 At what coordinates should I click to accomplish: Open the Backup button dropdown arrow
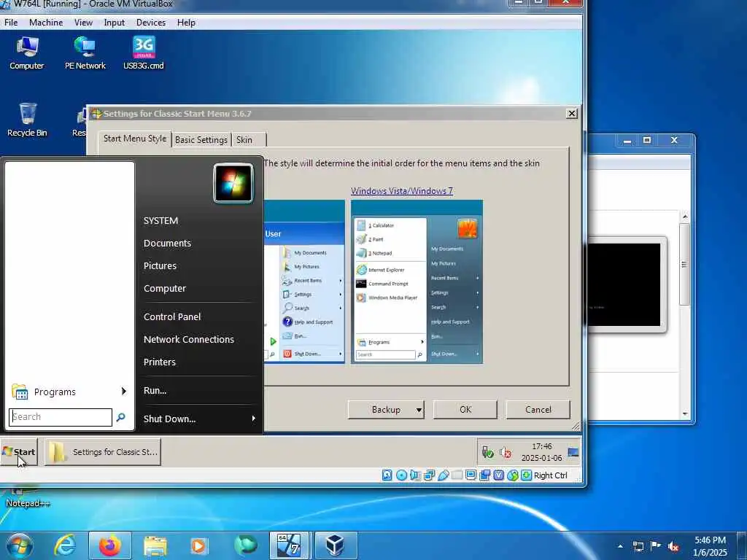pos(419,410)
